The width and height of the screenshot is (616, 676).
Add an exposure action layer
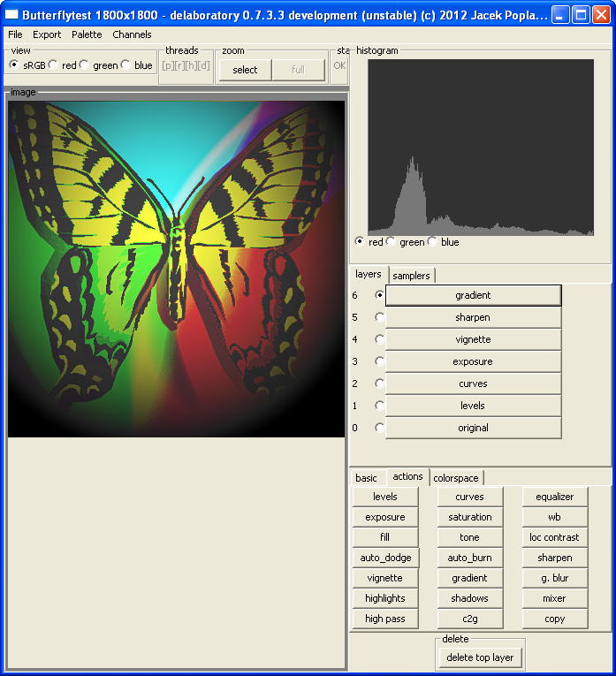click(x=385, y=517)
